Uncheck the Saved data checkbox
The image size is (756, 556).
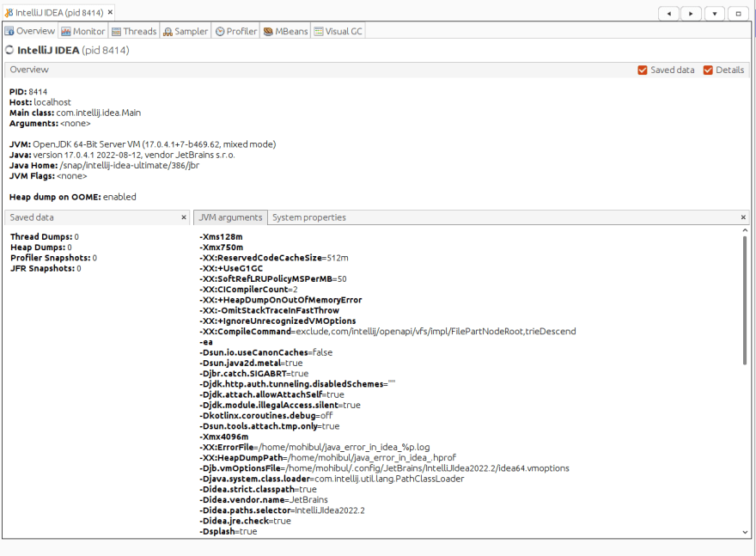(x=643, y=70)
